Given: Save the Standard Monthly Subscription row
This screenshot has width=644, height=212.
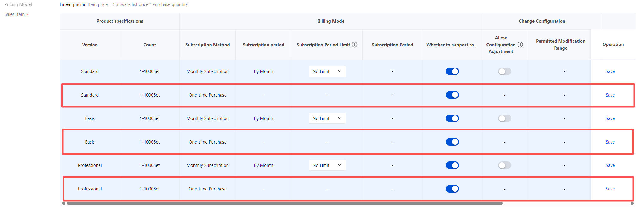Looking at the screenshot, I should point(610,71).
